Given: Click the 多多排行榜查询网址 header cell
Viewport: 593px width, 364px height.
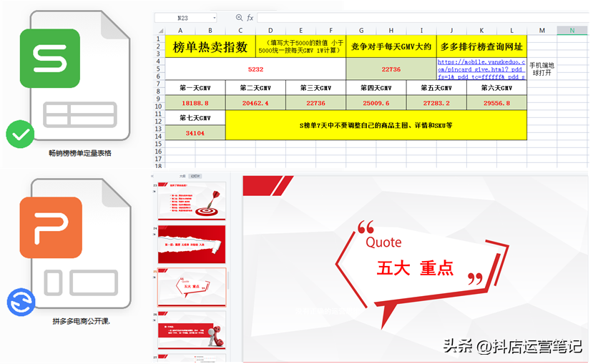Looking at the screenshot, I should tap(481, 46).
